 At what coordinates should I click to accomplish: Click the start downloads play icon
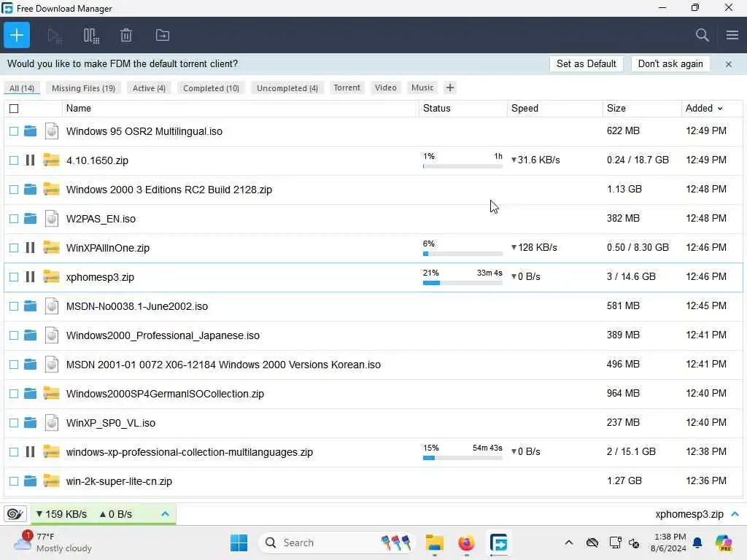(54, 35)
